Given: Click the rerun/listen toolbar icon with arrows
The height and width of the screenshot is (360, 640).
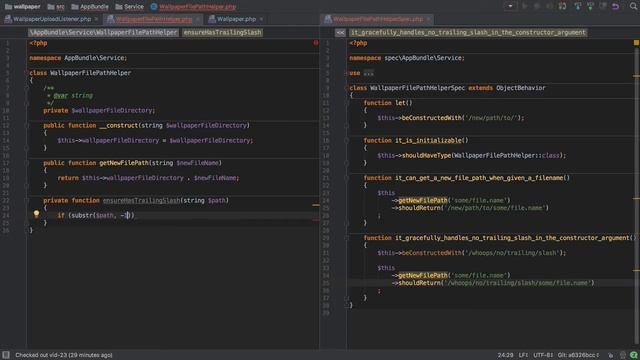Looking at the screenshot, I should [x=562, y=6].
